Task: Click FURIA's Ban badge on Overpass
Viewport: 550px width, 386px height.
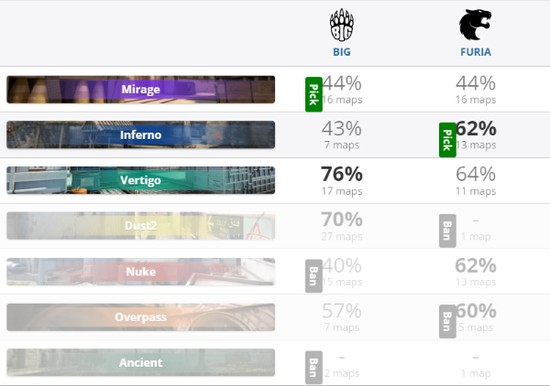Action: click(x=448, y=321)
